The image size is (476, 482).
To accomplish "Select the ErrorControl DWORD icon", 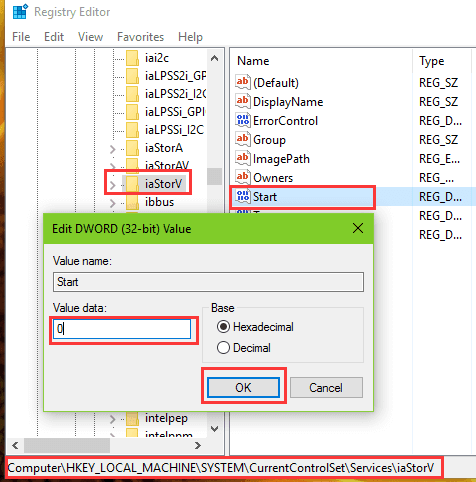I will [243, 120].
